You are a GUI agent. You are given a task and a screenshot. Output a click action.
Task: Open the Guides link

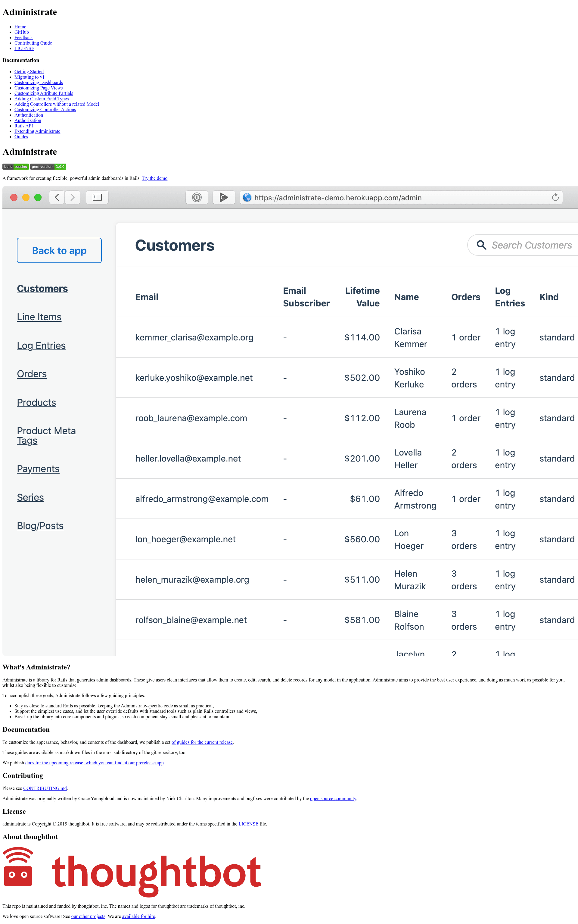tap(21, 137)
